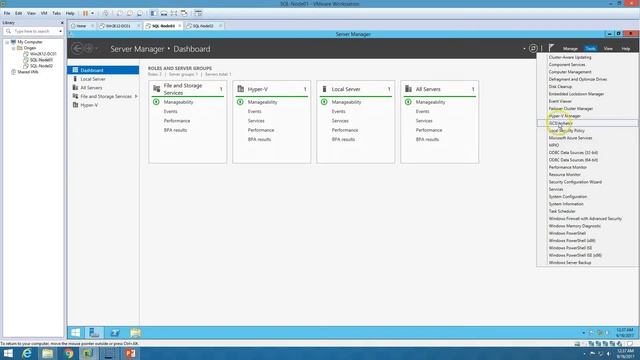Open Server Manager Manage menu
The image size is (640, 360).
click(x=570, y=49)
